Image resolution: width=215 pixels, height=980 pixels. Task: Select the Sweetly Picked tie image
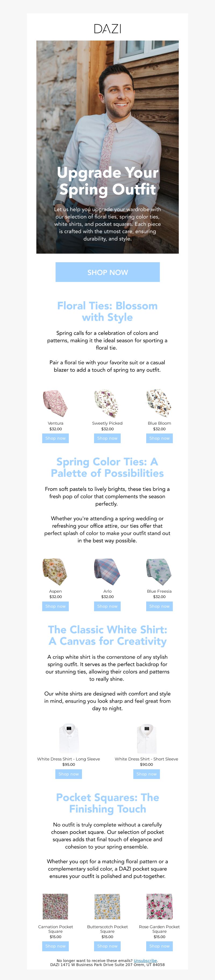pyautogui.click(x=107, y=403)
